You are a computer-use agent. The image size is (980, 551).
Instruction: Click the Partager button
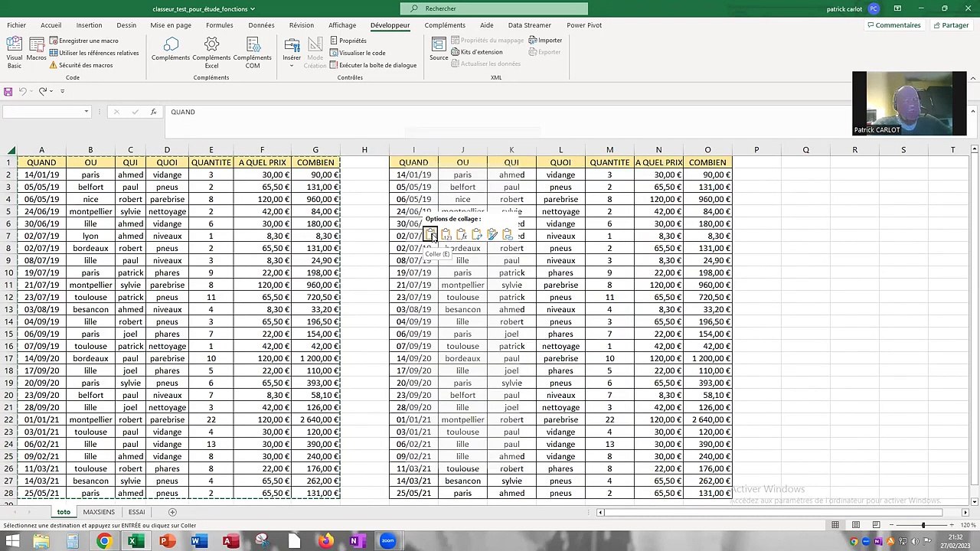[951, 25]
